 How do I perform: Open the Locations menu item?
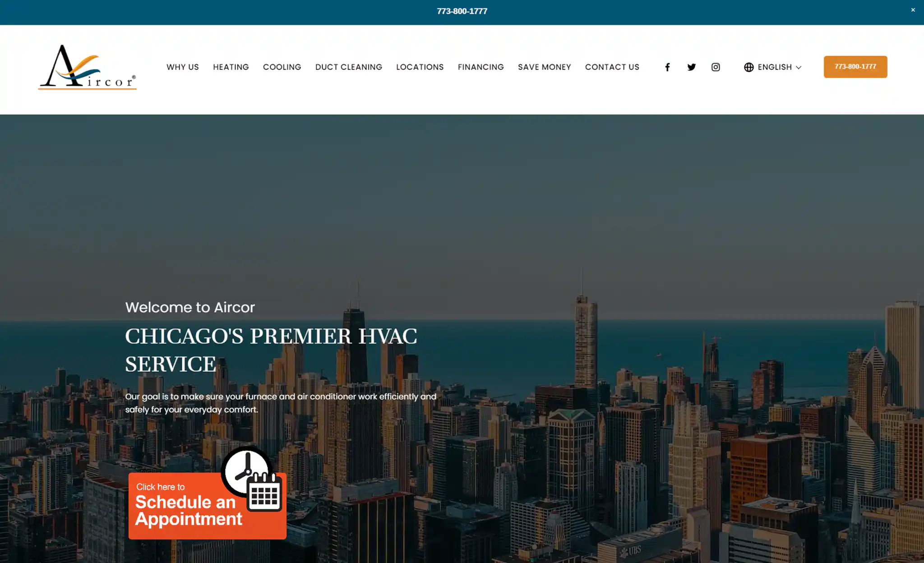[420, 67]
